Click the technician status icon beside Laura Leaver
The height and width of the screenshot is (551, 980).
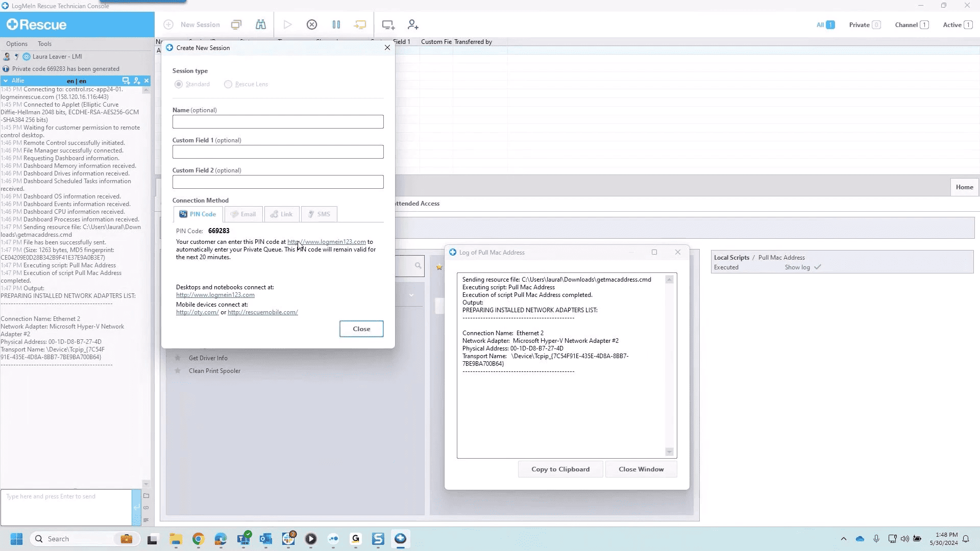click(x=7, y=57)
